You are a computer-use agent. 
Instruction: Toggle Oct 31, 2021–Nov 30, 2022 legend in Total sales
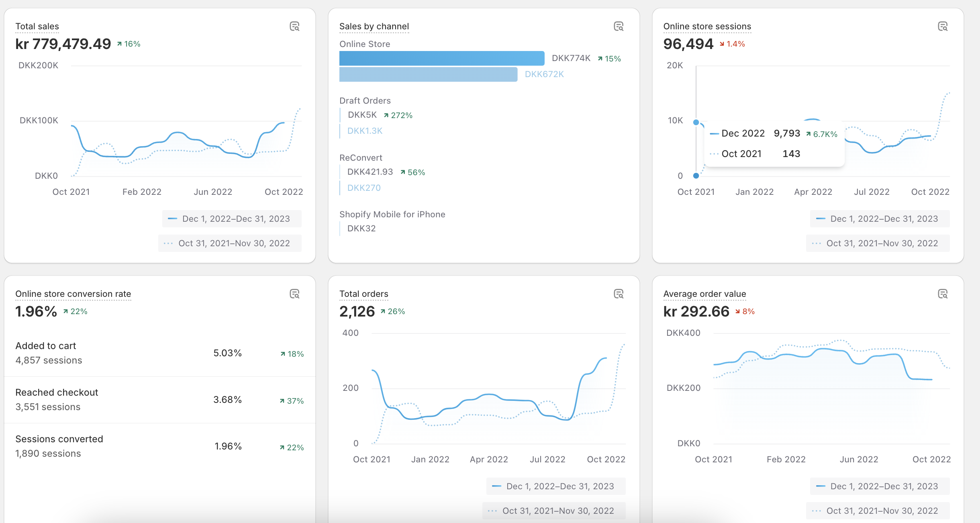[x=230, y=243]
